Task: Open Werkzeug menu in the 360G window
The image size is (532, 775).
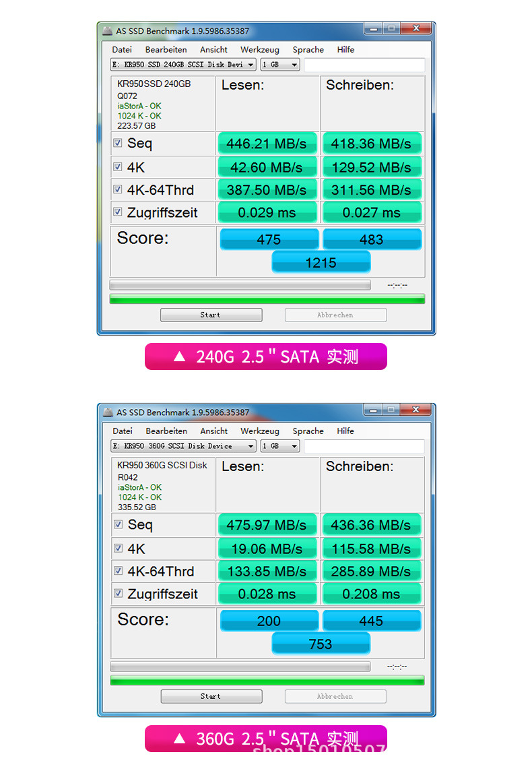Action: 260,431
